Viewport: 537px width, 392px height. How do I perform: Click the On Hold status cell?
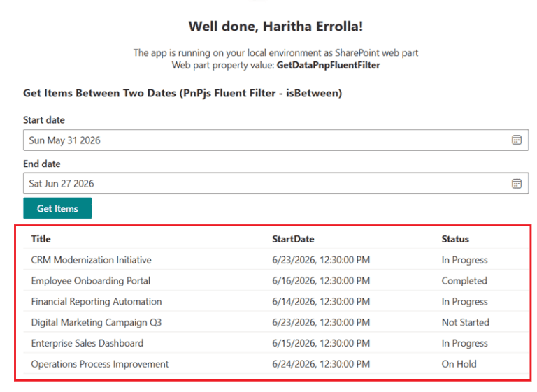pyautogui.click(x=459, y=364)
